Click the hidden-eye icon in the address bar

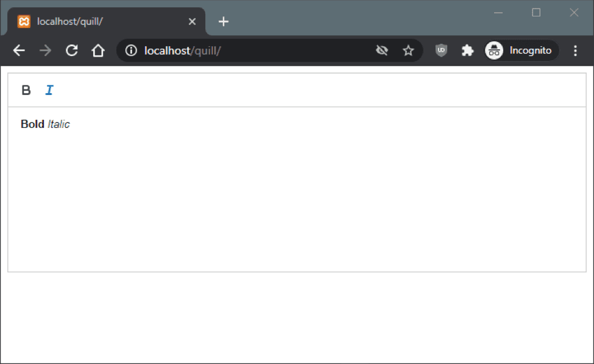[382, 51]
